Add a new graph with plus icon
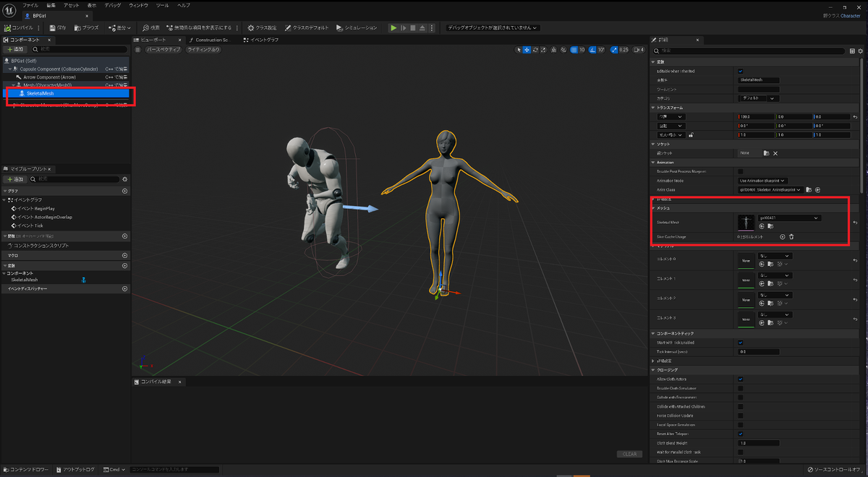The width and height of the screenshot is (868, 477). pos(125,191)
